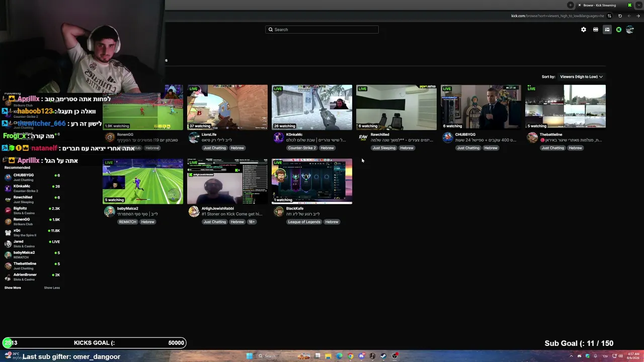Click Hebrew tag under Thebattleline stream

pyautogui.click(x=575, y=148)
